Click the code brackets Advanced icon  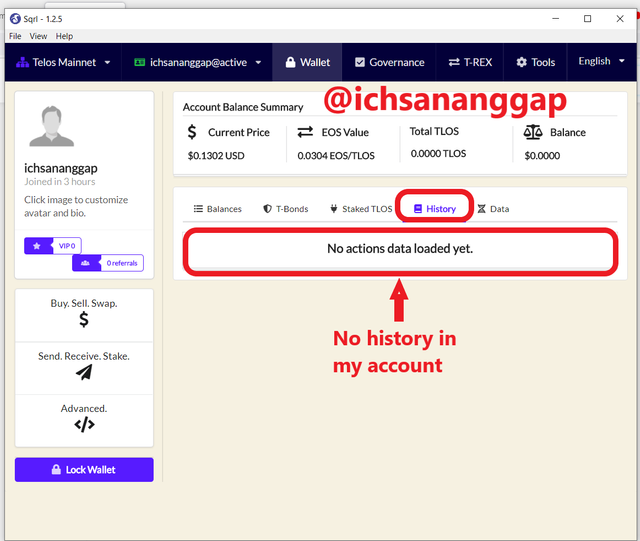coord(84,425)
